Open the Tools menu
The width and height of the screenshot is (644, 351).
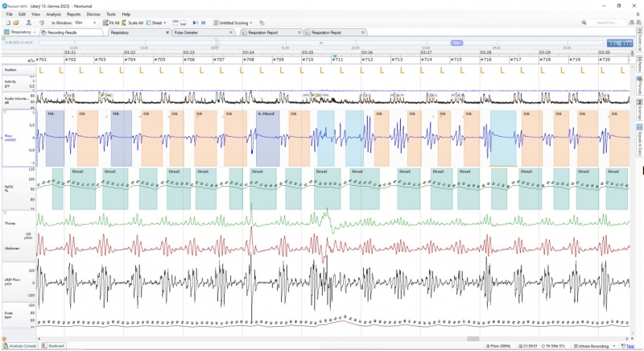[x=111, y=14]
